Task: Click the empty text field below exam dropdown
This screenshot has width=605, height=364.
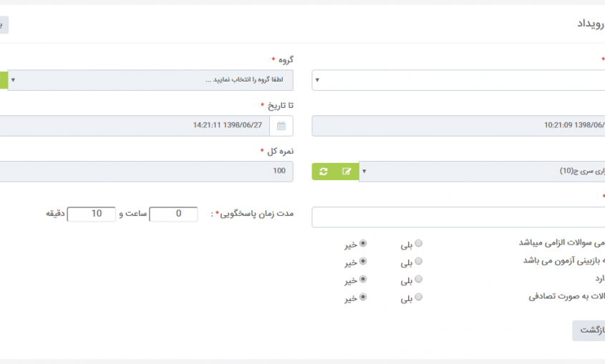Action: point(458,217)
